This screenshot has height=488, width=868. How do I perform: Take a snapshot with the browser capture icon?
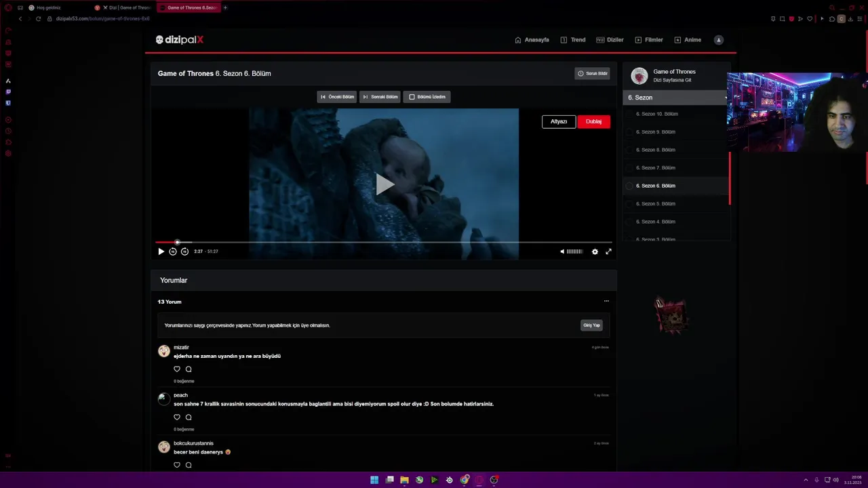(782, 19)
